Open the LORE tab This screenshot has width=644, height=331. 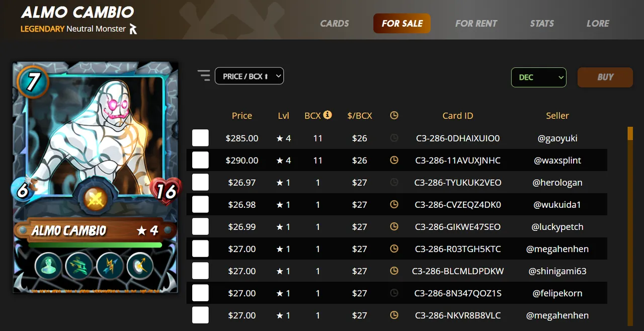click(x=598, y=23)
